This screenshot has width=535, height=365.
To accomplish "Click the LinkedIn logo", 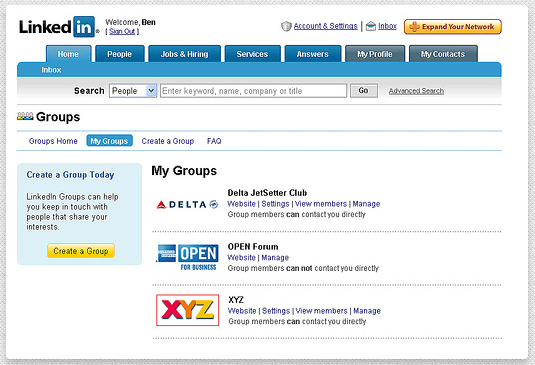I will tap(59, 27).
